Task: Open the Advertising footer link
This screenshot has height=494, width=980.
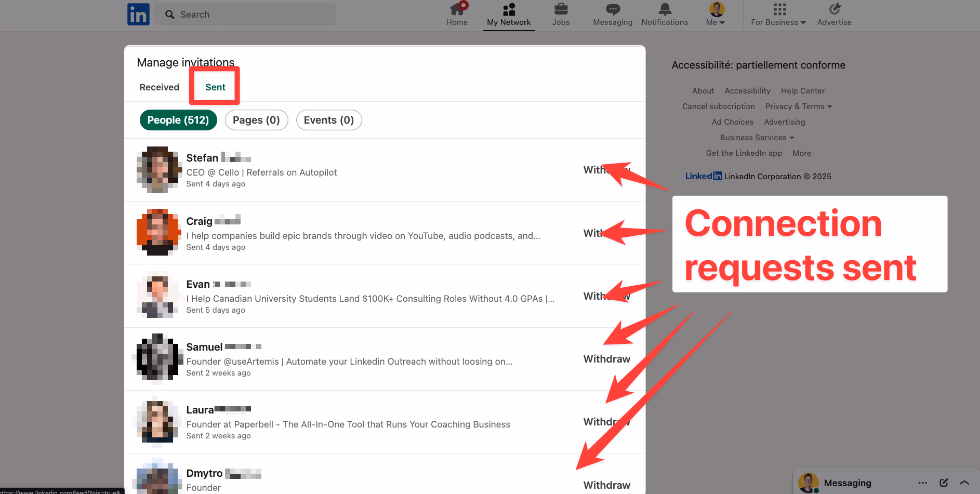Action: tap(784, 122)
